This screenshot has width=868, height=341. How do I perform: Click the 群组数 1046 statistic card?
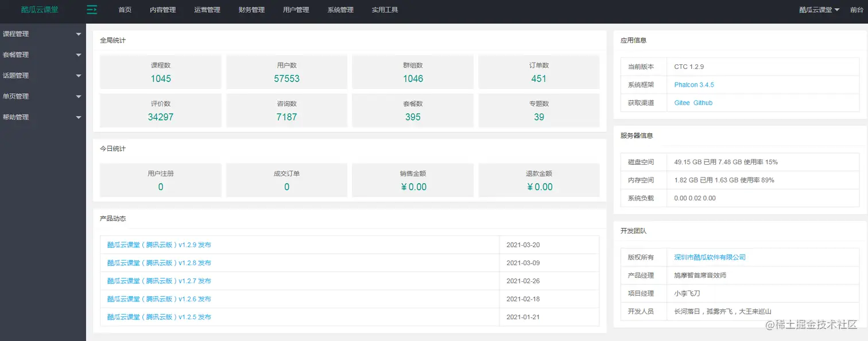(x=413, y=72)
